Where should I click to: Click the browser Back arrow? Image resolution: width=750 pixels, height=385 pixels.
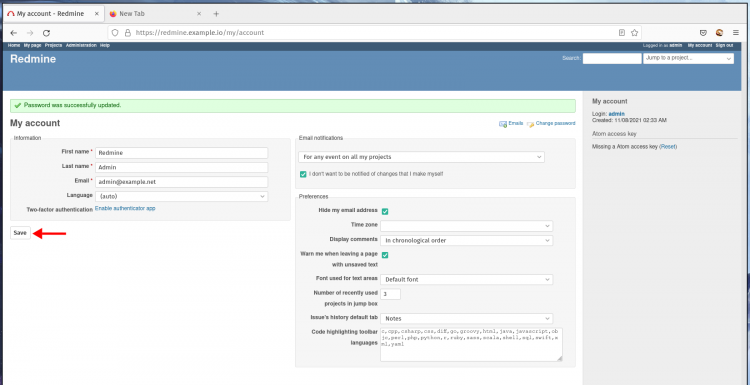tap(14, 33)
